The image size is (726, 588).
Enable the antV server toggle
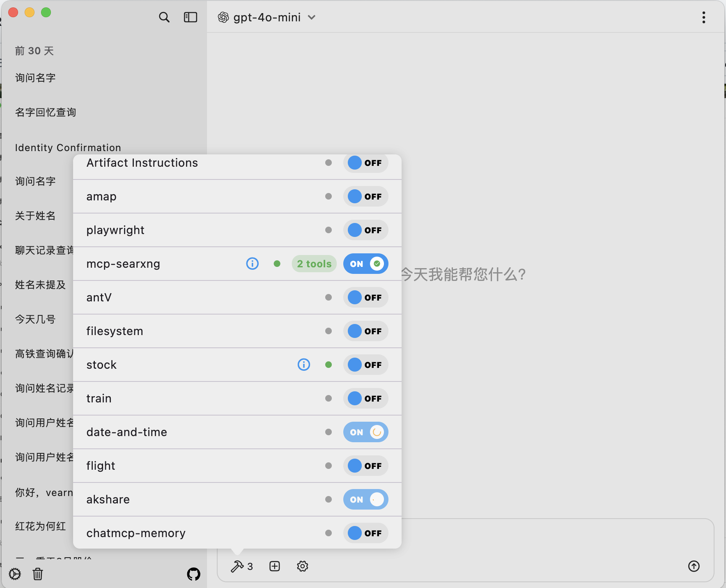366,297
